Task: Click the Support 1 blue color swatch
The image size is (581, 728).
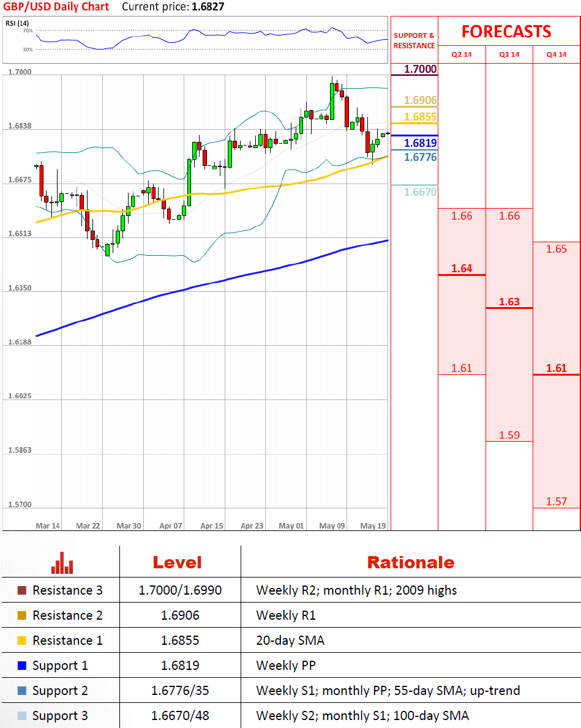Action: (x=21, y=666)
